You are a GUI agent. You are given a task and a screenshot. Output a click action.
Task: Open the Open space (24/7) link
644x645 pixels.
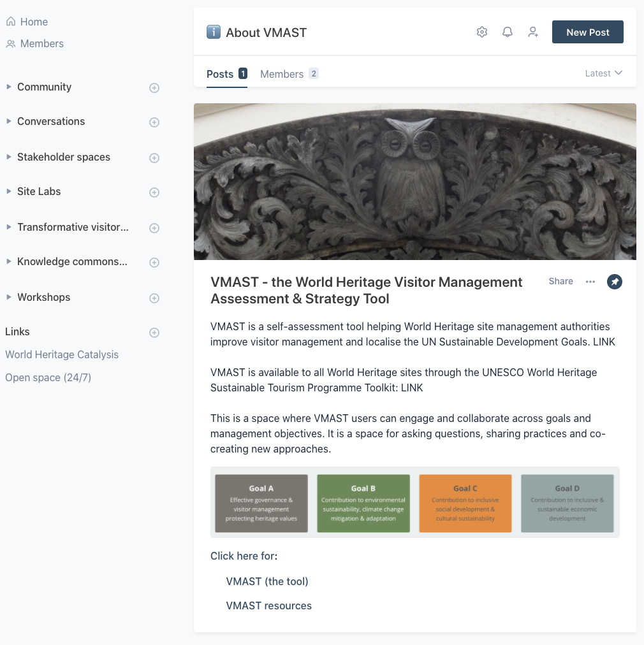point(48,377)
